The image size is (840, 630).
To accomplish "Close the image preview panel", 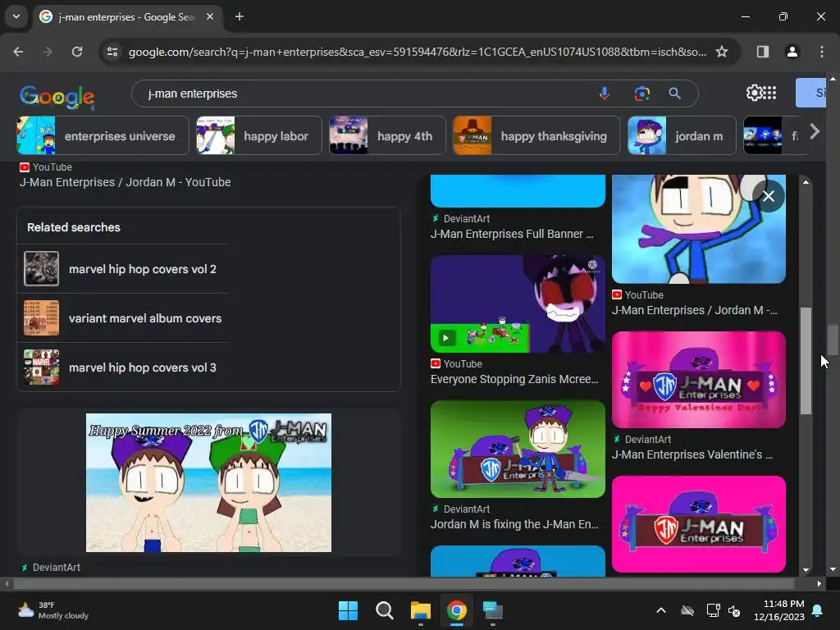I will [x=768, y=196].
